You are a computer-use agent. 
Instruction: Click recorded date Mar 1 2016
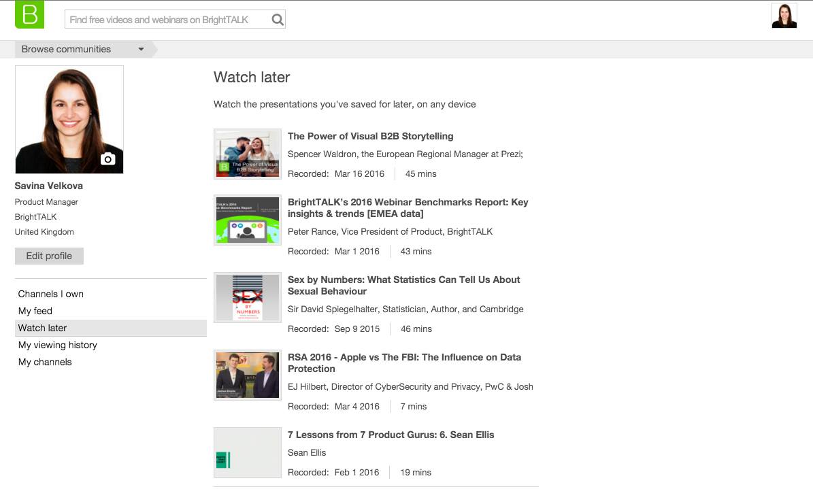pos(356,252)
